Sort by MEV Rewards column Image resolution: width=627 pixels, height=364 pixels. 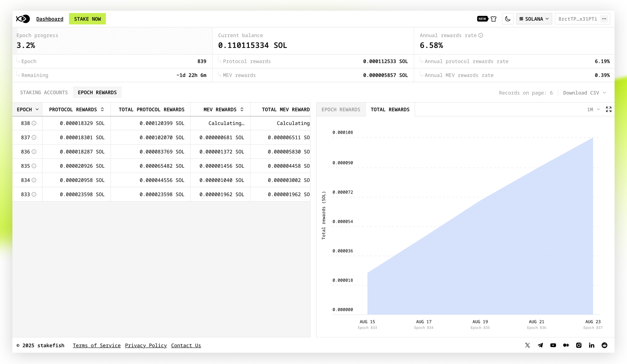[242, 109]
